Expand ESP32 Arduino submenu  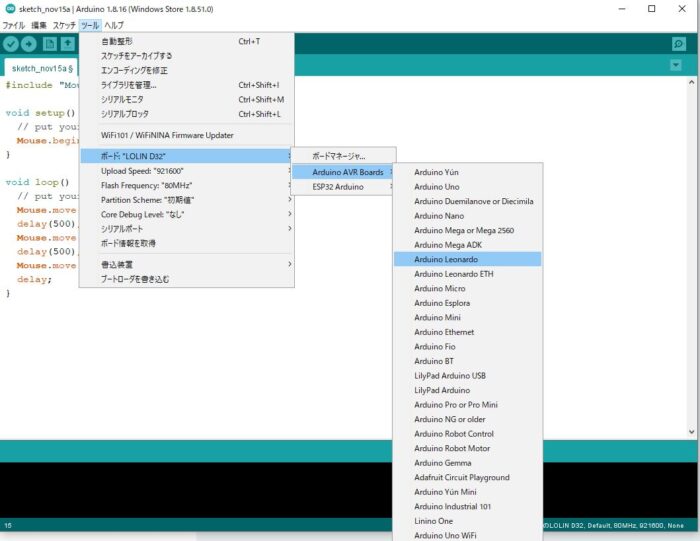[343, 187]
